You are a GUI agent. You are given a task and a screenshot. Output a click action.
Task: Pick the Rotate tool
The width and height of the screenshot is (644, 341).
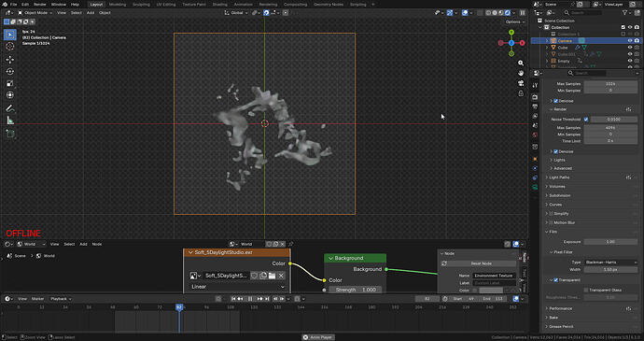pos(10,72)
